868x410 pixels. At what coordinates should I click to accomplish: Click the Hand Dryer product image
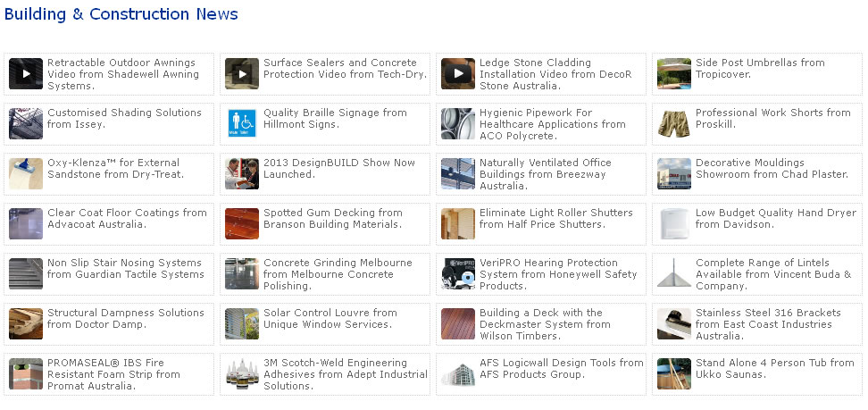(x=674, y=224)
